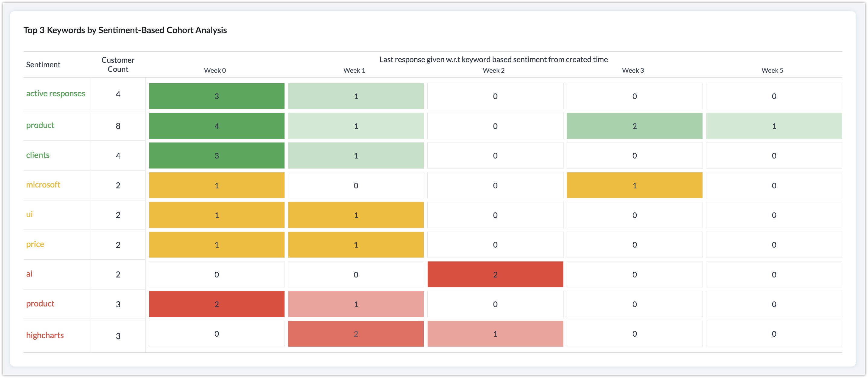
Task: Click the green product Week 3 cell showing 2
Action: point(634,126)
